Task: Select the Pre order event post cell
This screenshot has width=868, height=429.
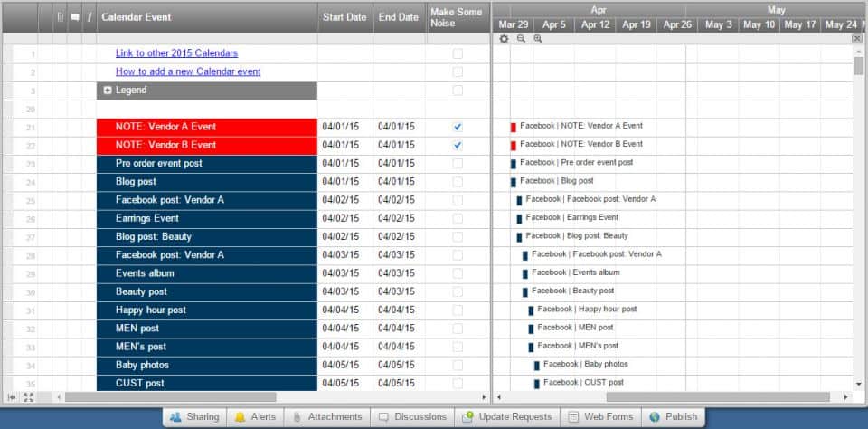Action: pyautogui.click(x=207, y=164)
